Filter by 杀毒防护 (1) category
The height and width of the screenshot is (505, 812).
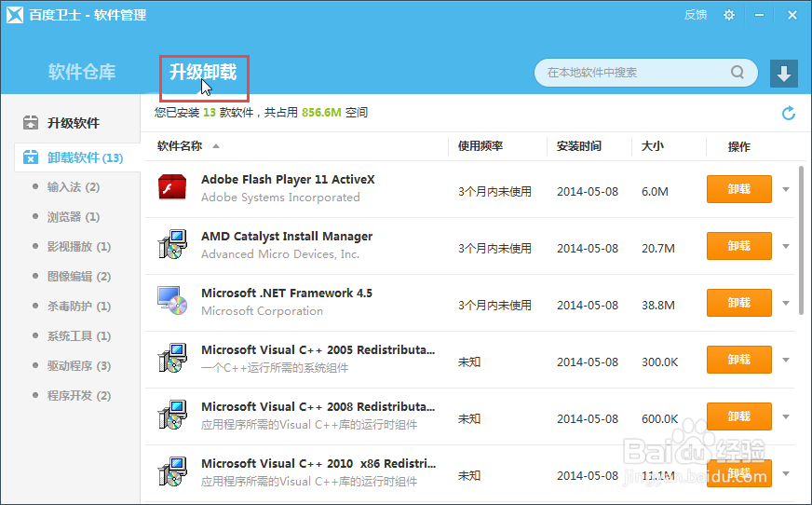coord(79,307)
